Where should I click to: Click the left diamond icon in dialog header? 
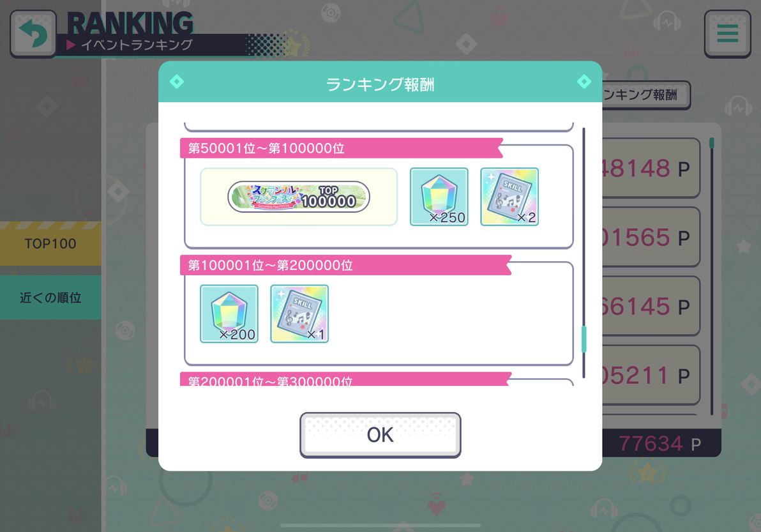click(x=177, y=82)
